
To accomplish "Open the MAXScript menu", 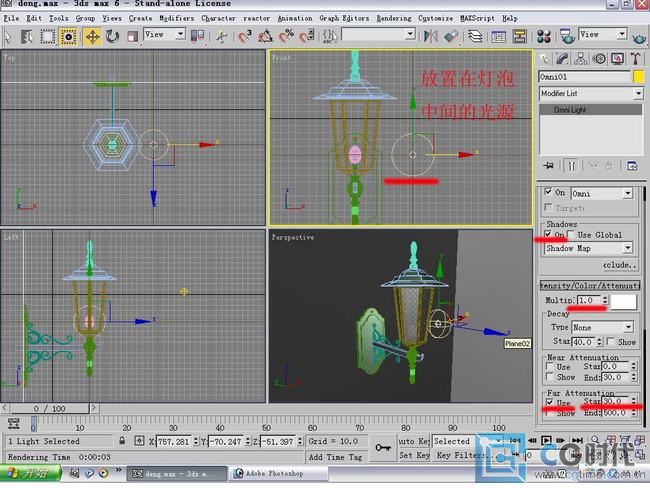I will 477,18.
